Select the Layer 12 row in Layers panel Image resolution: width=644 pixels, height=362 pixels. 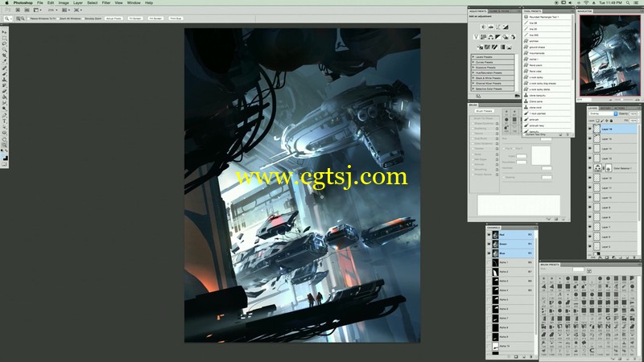[x=612, y=178]
